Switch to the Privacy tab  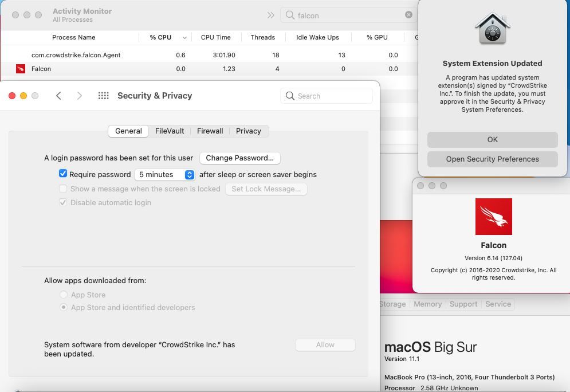[249, 131]
